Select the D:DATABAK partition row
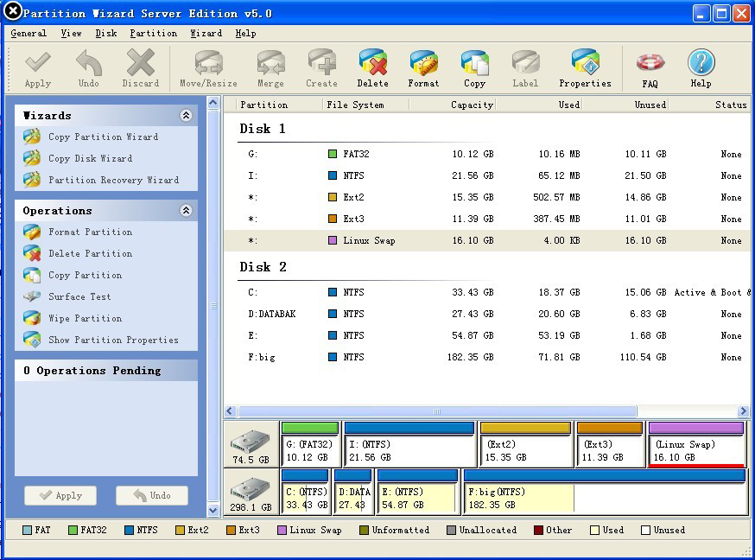The width and height of the screenshot is (755, 560). 487,314
